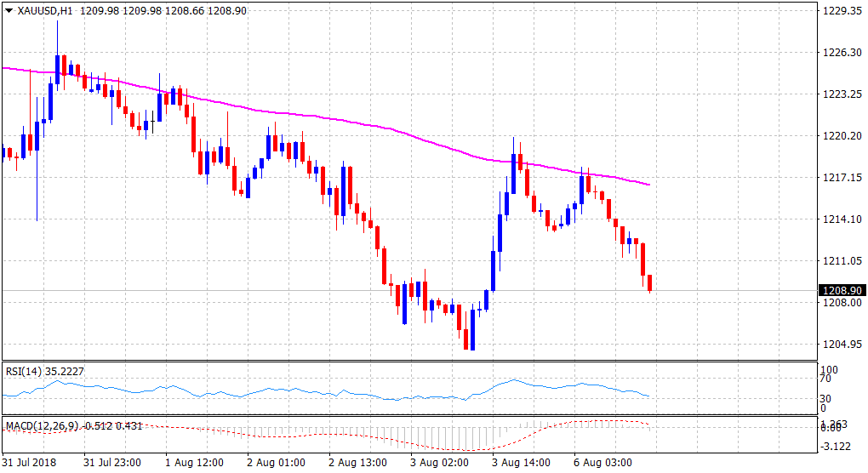Click the latest red candle at the right edge
Viewport: 868px width, 473px height.
click(650, 283)
